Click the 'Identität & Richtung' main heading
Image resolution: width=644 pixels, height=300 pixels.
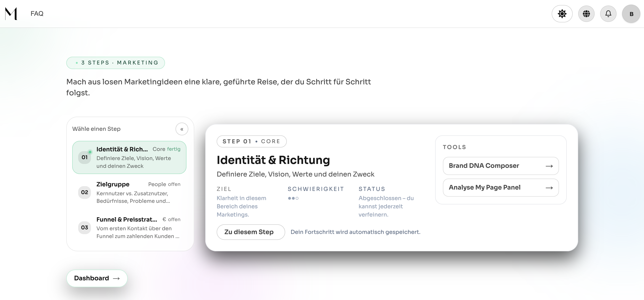tap(273, 160)
